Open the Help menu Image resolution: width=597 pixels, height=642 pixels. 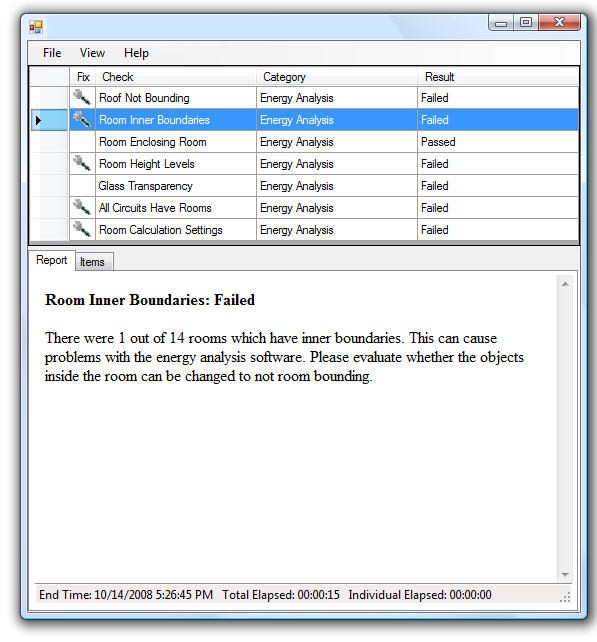point(136,53)
